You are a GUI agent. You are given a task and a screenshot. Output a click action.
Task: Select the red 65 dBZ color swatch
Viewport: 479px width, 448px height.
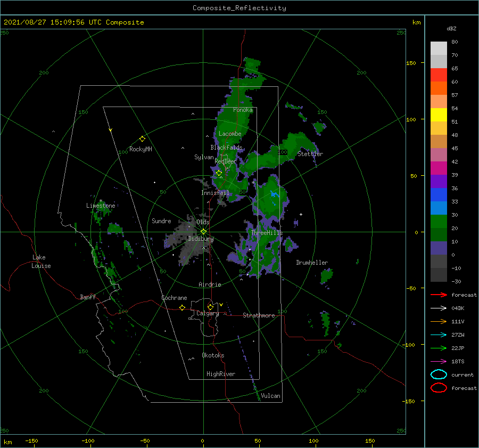tap(439, 75)
